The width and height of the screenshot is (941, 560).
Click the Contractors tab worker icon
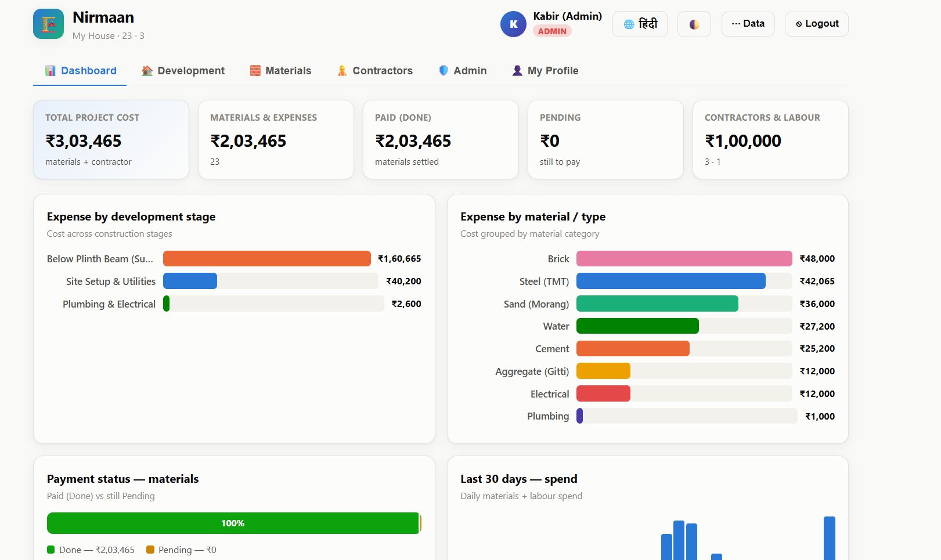[342, 71]
